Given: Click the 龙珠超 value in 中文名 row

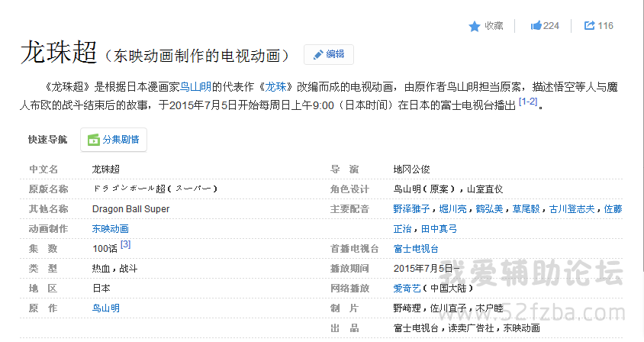Looking at the screenshot, I should (x=106, y=169).
